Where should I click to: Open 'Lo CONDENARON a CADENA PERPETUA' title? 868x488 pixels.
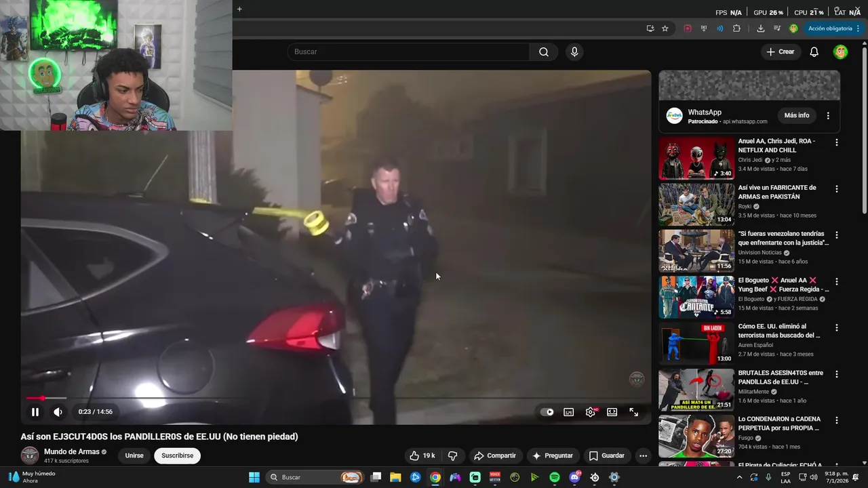(x=779, y=424)
